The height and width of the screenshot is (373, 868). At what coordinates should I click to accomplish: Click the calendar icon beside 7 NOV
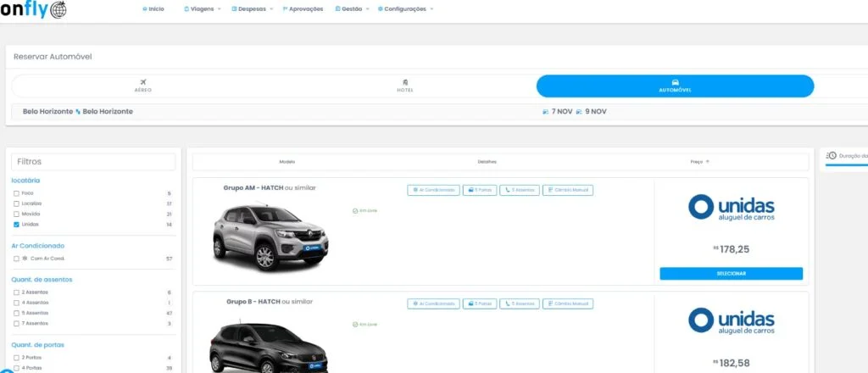tap(545, 112)
